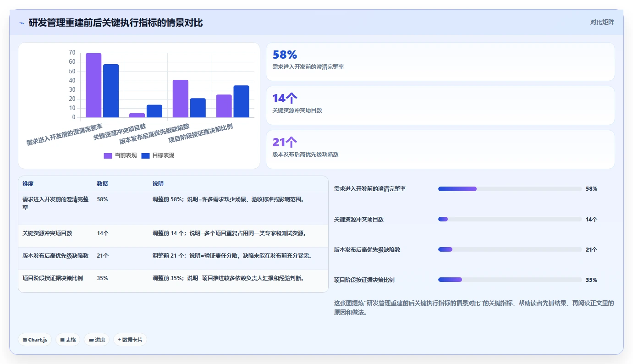This screenshot has width=633, height=364.
Task: Click the blue bar for 关键资源冲突项目数
Action: (x=154, y=111)
